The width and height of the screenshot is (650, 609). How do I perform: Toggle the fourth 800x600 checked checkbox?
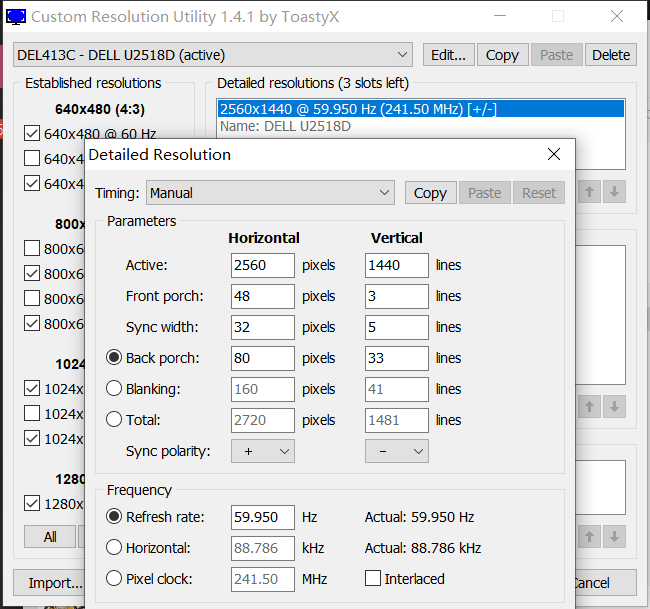[32, 323]
